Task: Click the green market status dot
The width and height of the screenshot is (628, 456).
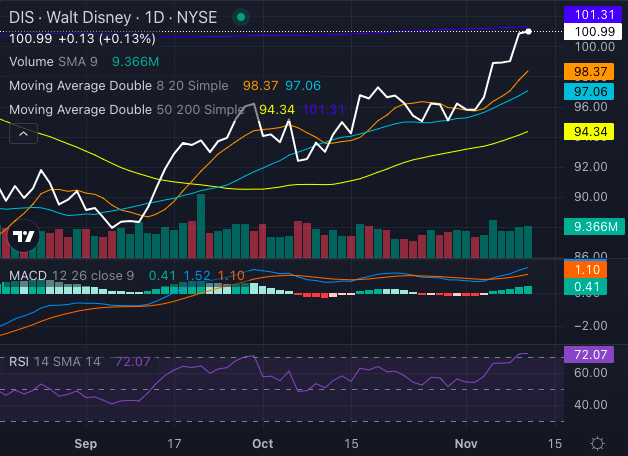Action: pos(239,18)
